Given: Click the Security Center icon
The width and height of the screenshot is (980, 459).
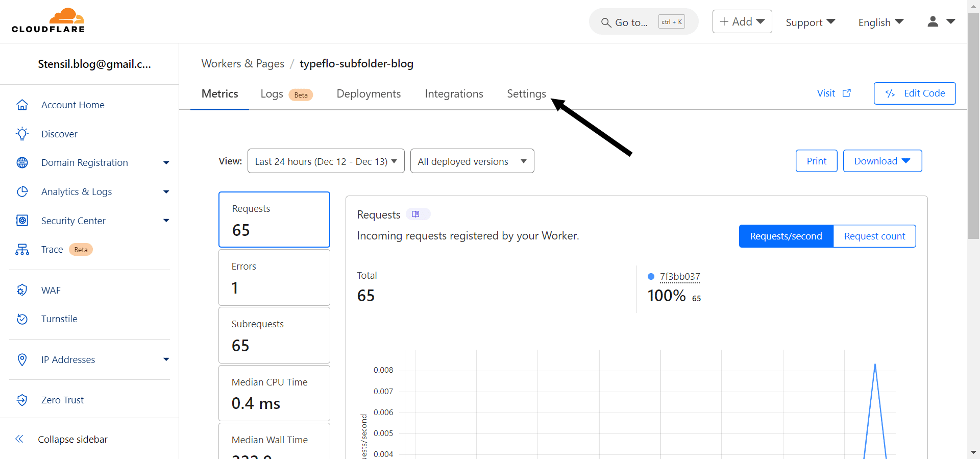Looking at the screenshot, I should (x=22, y=221).
